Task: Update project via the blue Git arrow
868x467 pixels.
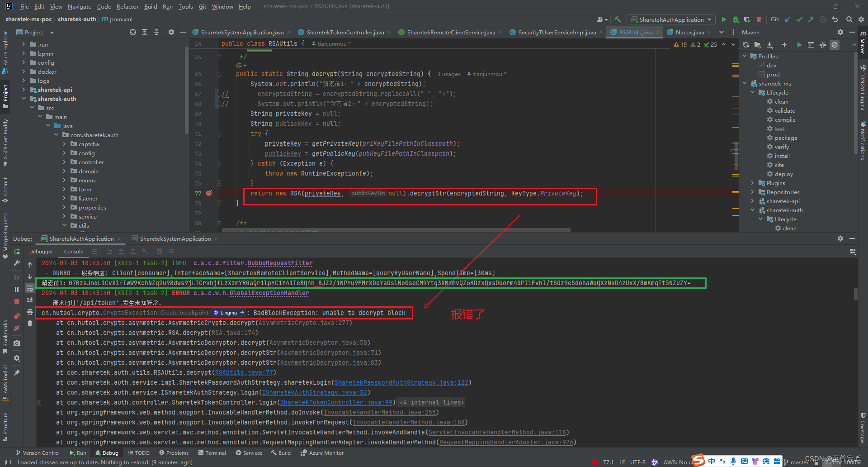Action: click(788, 19)
